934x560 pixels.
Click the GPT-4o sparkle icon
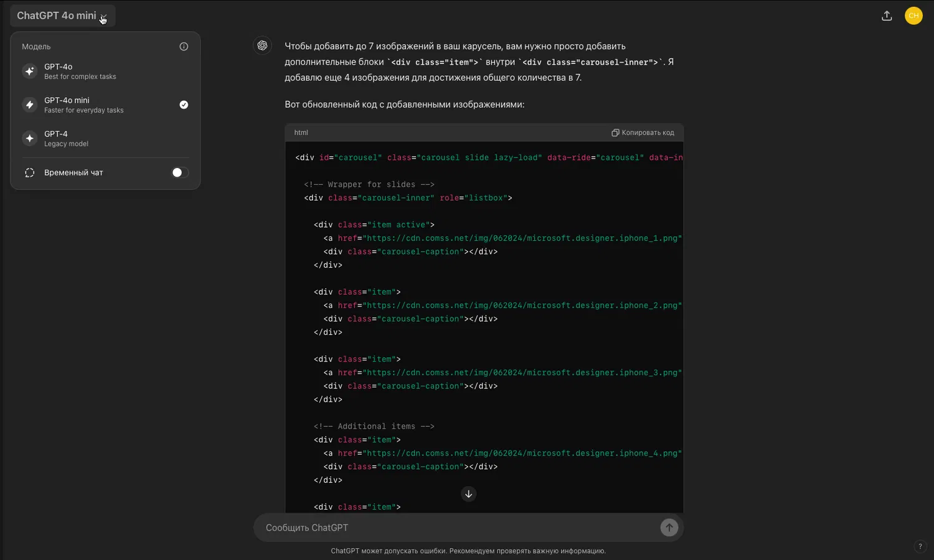[29, 72]
